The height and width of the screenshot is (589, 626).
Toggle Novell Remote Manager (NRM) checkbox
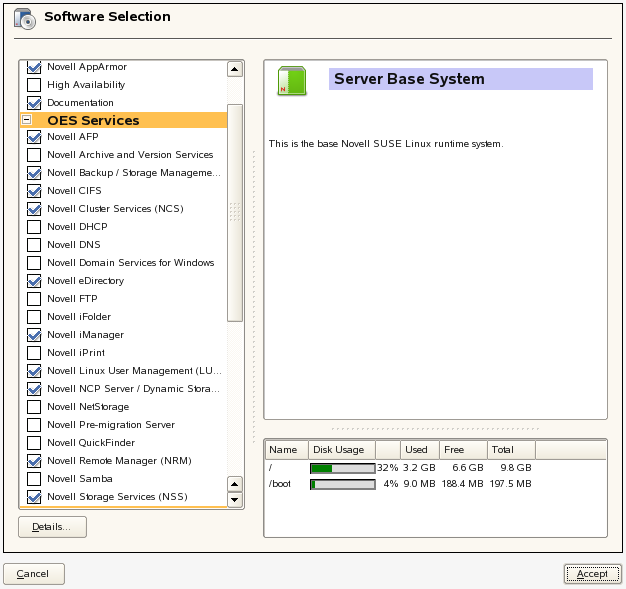[x=34, y=460]
